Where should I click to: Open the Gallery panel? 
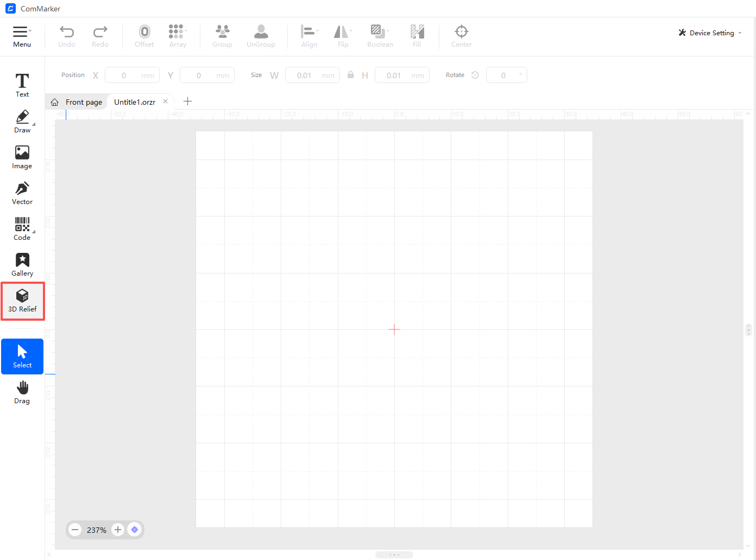coord(22,264)
